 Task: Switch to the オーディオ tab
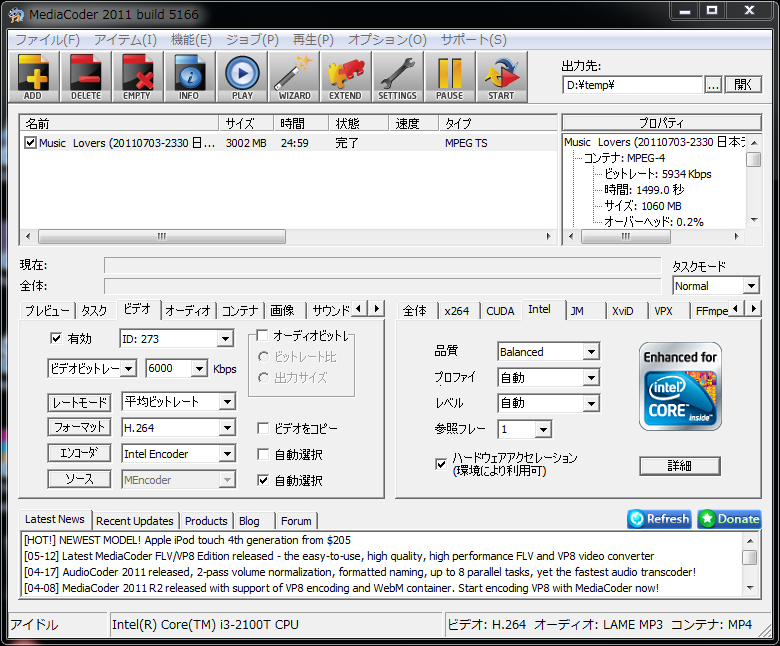tap(188, 311)
